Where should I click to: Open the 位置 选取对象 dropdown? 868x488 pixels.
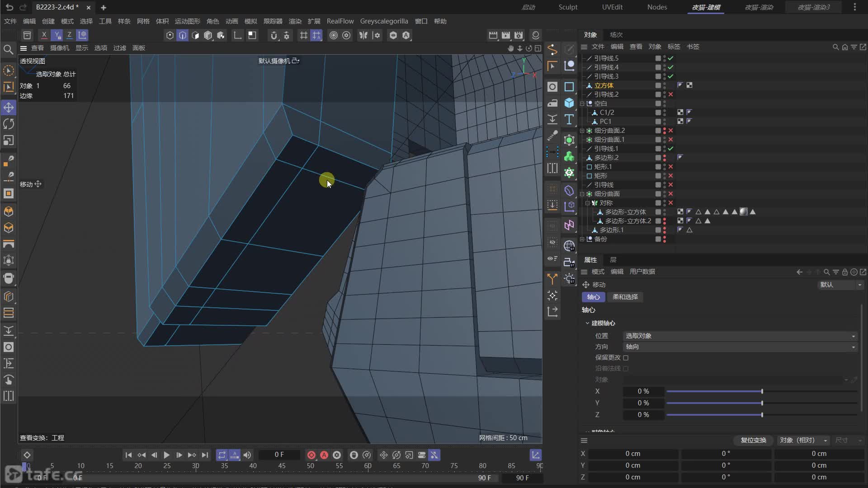[x=740, y=336]
